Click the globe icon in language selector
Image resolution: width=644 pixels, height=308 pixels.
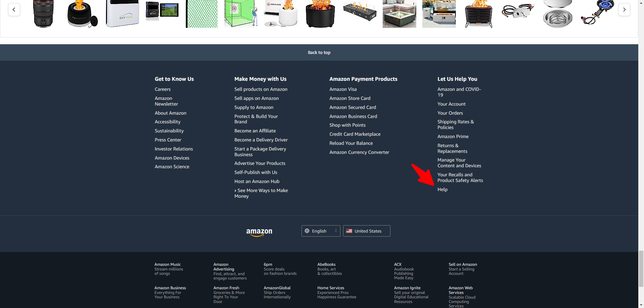[307, 231]
